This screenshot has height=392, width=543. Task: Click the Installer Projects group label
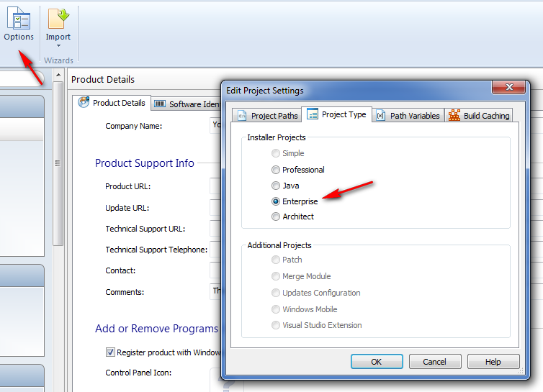point(277,137)
